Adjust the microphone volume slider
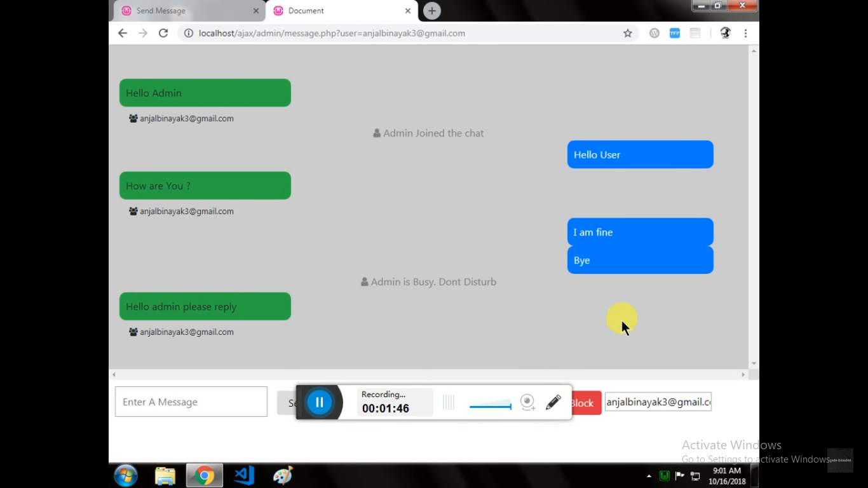This screenshot has width=868, height=488. (489, 405)
